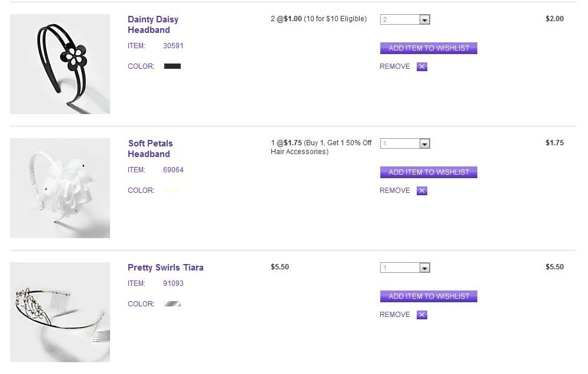This screenshot has width=588, height=374.
Task: Click the REMOVE text for Soft Petals Headband
Action: coord(394,191)
